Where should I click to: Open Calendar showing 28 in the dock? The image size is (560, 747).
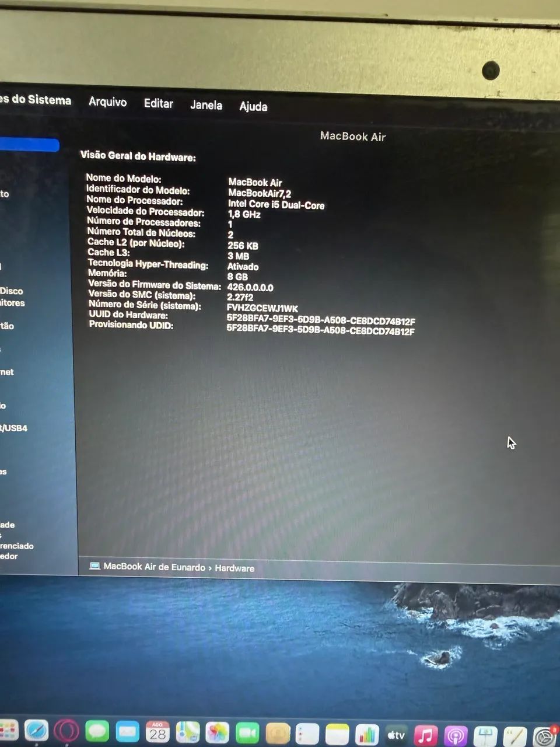(x=157, y=733)
